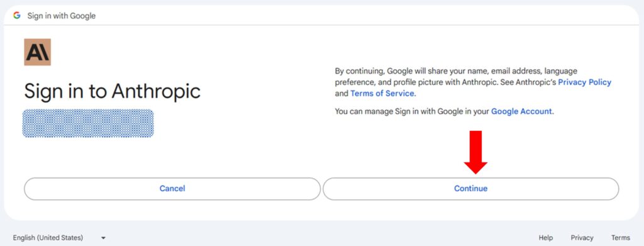Click the Anthropic logo
Image resolution: width=644 pixels, height=246 pixels.
coord(37,52)
